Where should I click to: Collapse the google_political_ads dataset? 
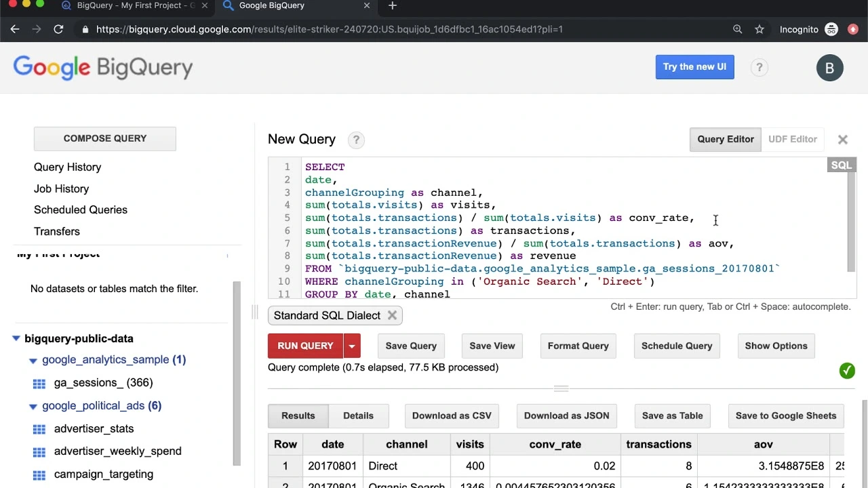[33, 407]
